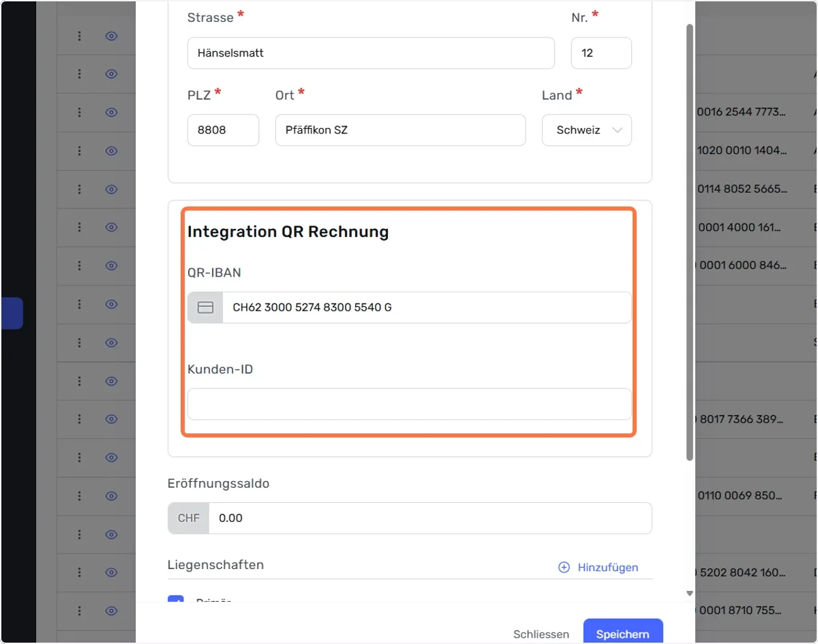Open the three-dot menu in the 1020 0010 1404 row

click(80, 151)
